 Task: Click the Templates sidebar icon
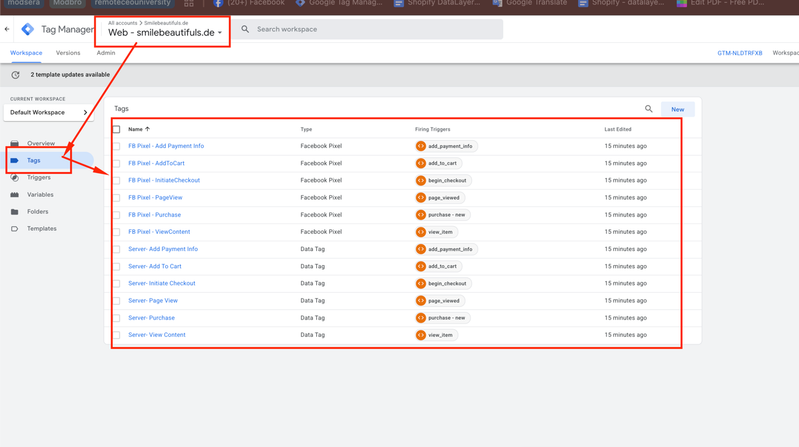point(15,229)
